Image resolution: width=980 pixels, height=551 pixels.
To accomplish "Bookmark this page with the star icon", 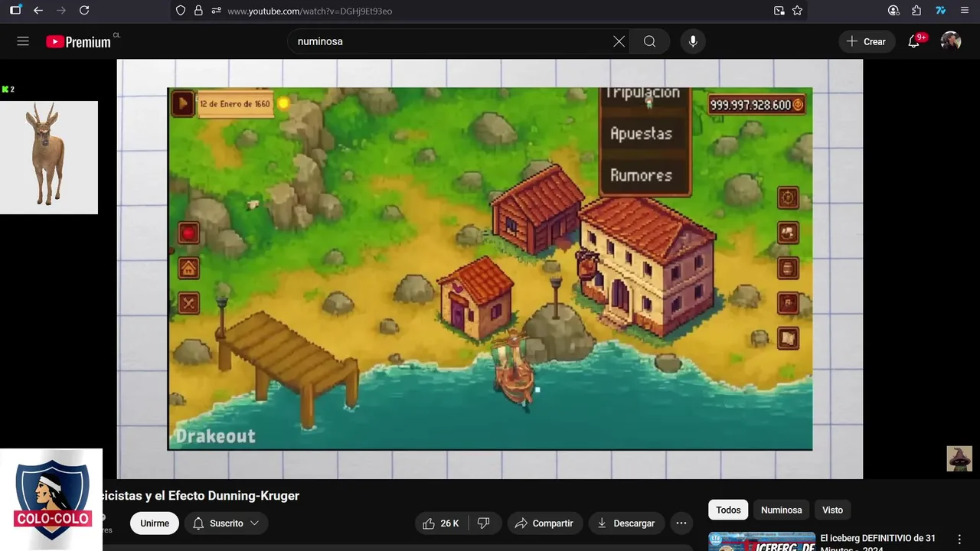I will pyautogui.click(x=797, y=11).
